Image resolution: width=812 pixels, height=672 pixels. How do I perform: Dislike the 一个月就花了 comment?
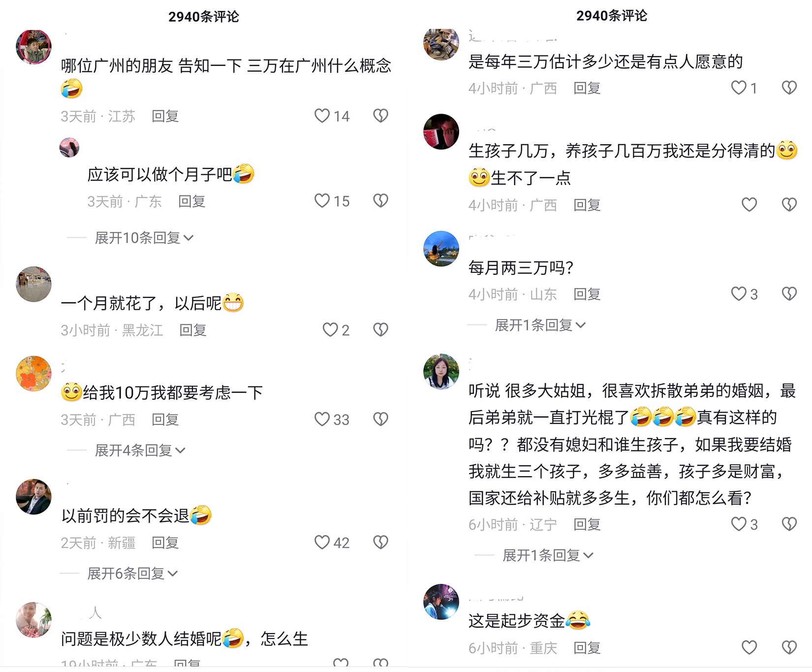[380, 329]
